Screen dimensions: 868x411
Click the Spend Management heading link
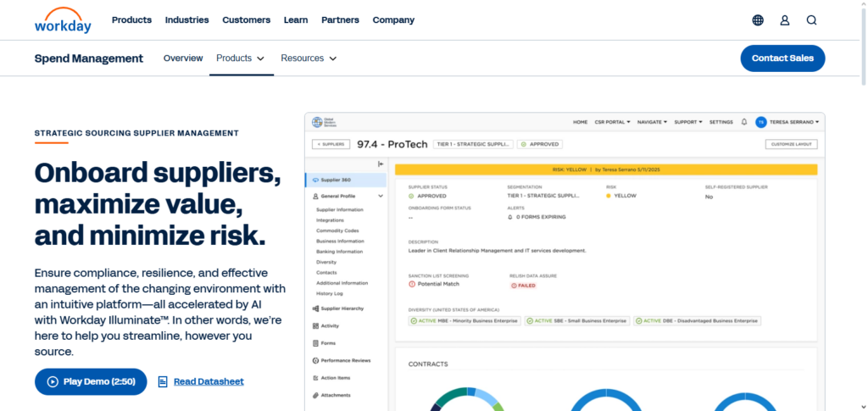(88, 58)
